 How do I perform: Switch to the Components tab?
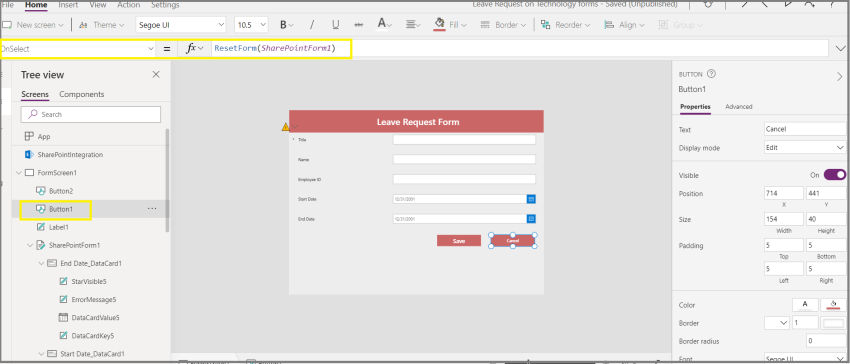tap(82, 94)
